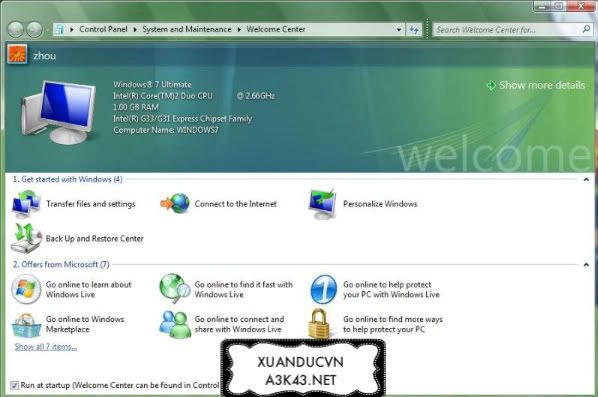Open Transfer files and settings icon
This screenshot has width=598, height=397.
tap(26, 204)
